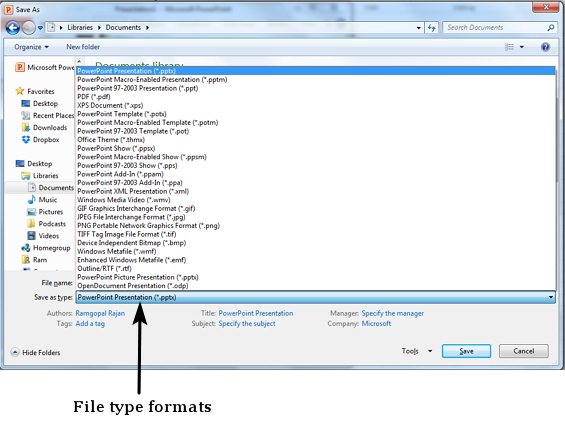565x429 pixels.
Task: Click Specify the subject link
Action: tap(247, 323)
